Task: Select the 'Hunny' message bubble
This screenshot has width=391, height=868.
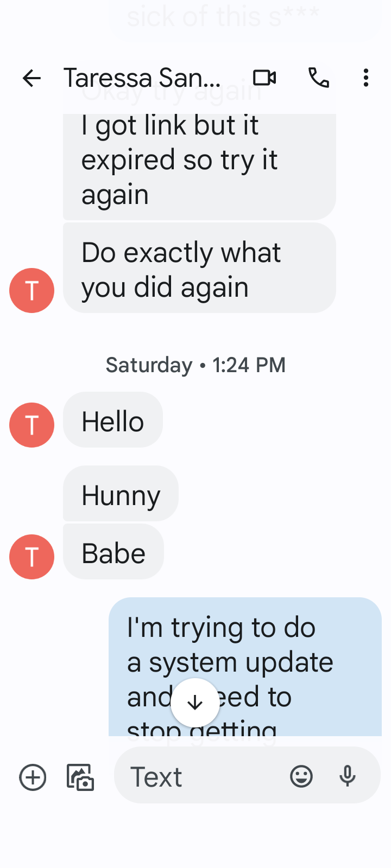Action: coord(121,494)
